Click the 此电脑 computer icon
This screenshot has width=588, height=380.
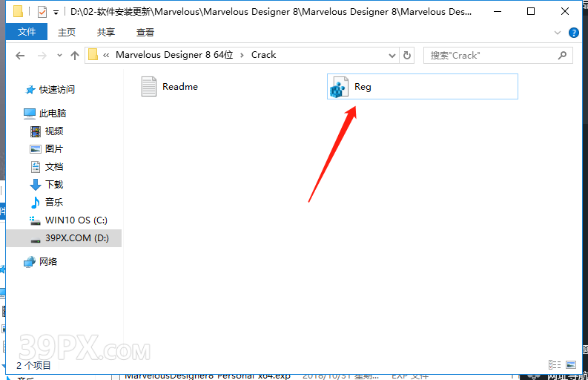(x=30, y=114)
